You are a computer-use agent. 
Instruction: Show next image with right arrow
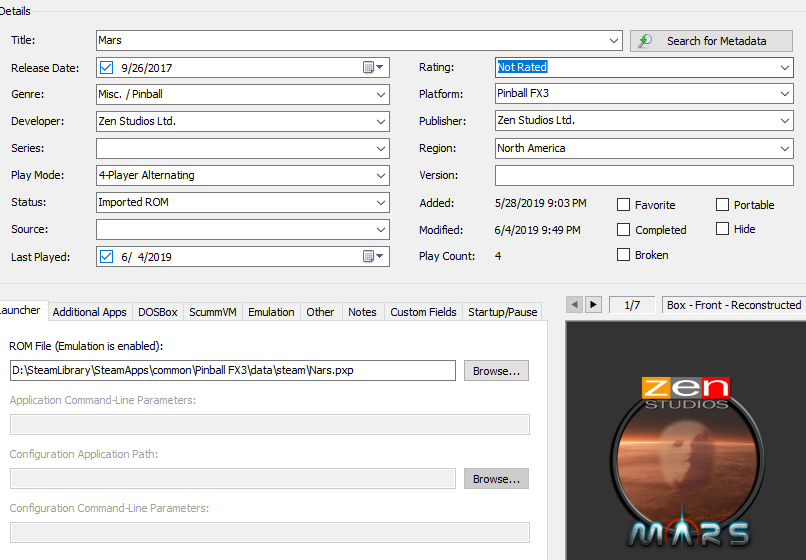pos(593,304)
